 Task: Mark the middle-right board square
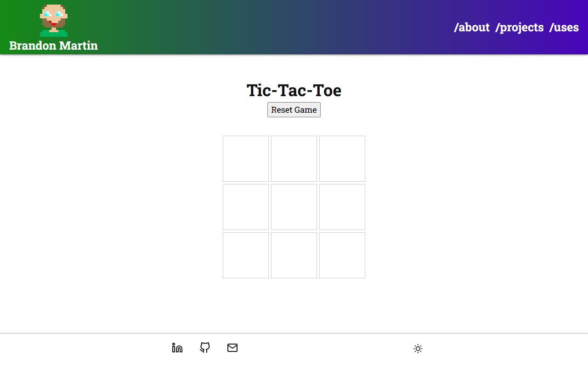(342, 207)
